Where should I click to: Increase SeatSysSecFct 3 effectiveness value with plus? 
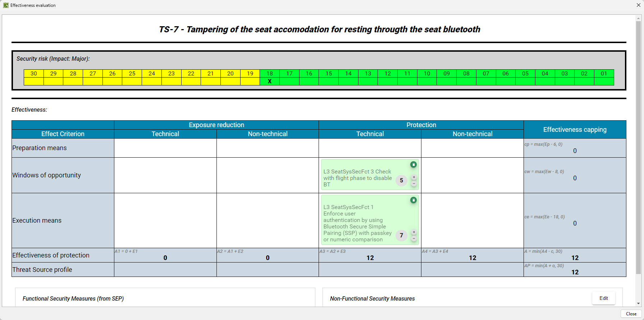(414, 177)
